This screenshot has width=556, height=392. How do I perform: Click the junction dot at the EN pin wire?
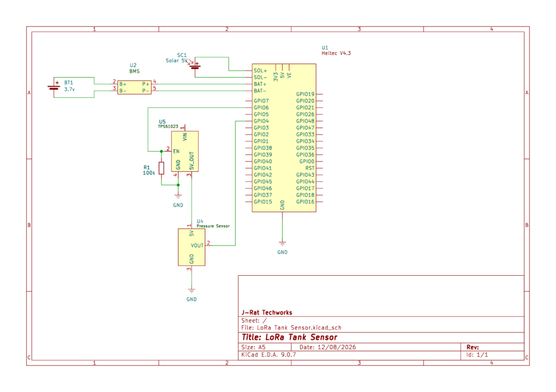click(161, 151)
